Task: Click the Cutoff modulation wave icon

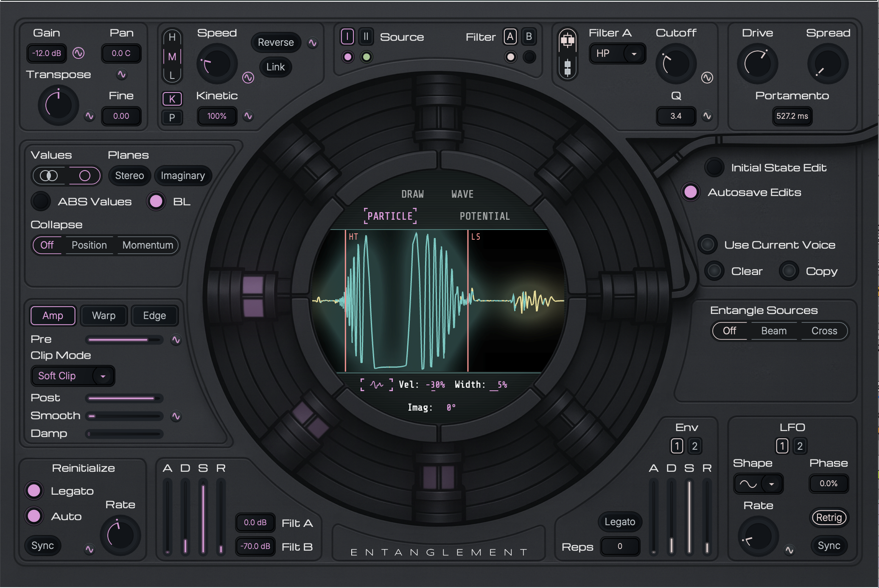Action: 707,78
